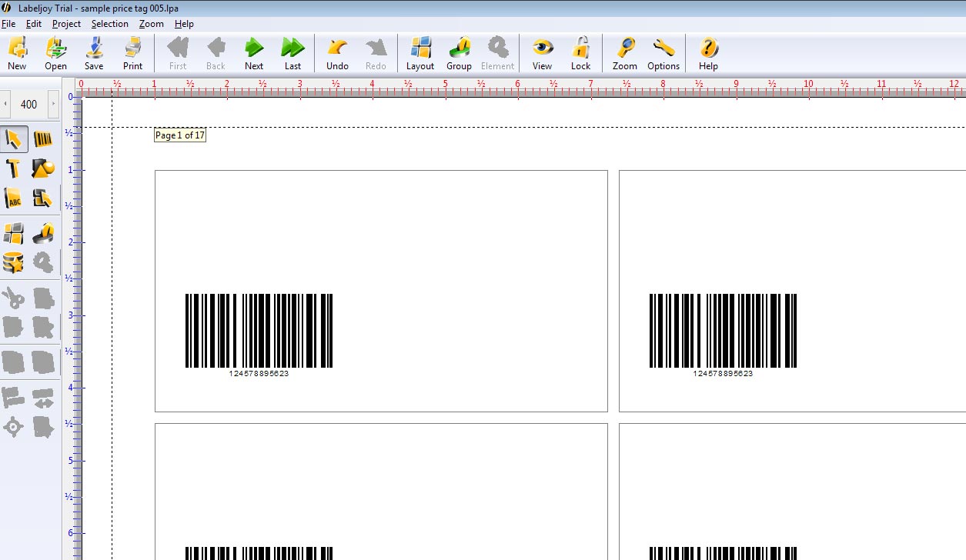
Task: Jump to the last page with Last
Action: (292, 54)
